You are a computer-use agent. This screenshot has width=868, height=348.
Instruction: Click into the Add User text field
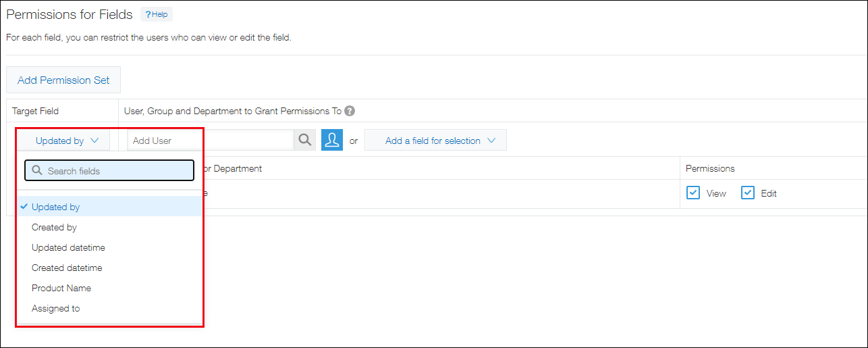(x=211, y=141)
